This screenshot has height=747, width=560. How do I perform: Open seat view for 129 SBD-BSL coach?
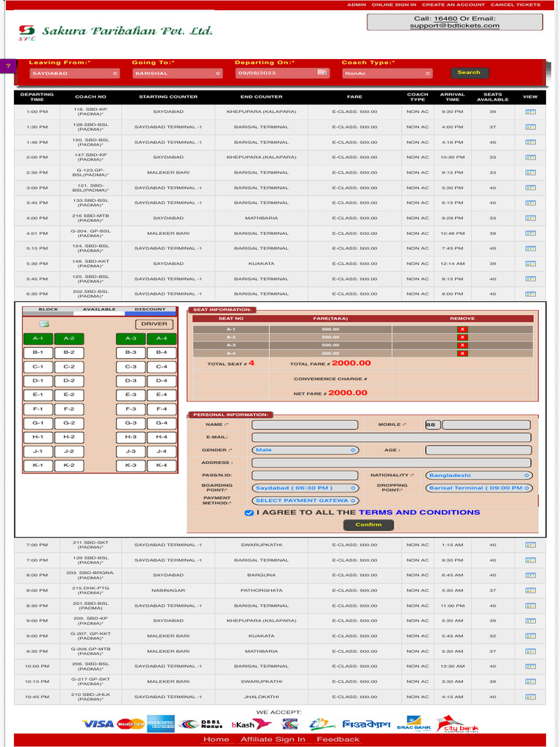(530, 560)
